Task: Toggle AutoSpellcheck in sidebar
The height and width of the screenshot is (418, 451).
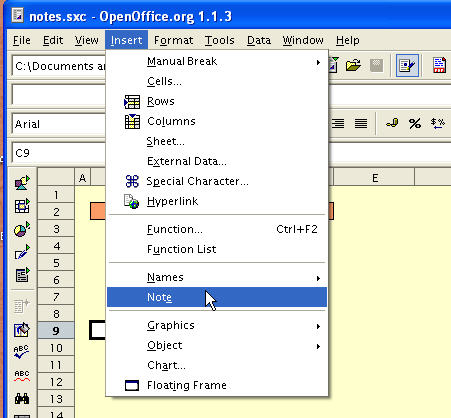Action: (x=22, y=375)
